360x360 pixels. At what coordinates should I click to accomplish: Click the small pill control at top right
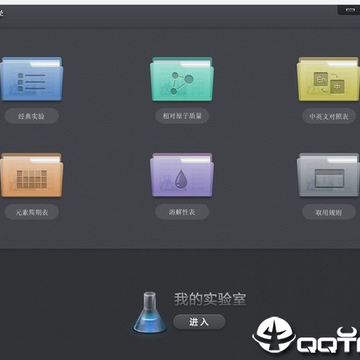(350, 10)
